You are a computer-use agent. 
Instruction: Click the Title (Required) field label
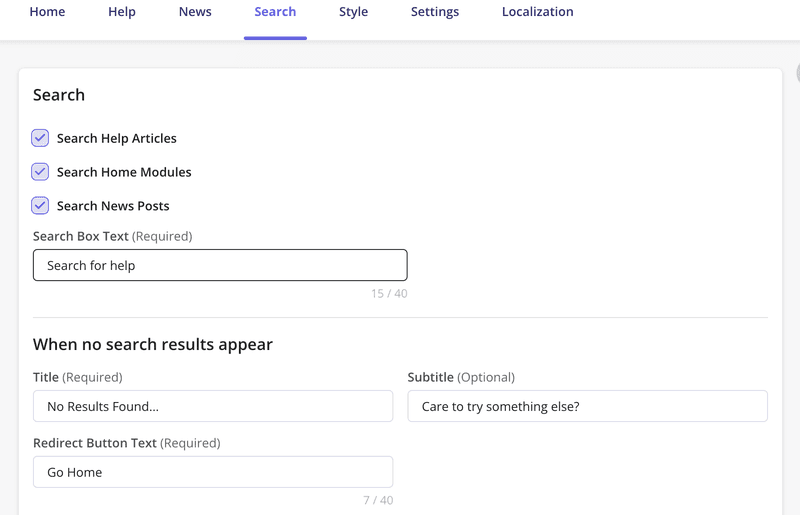click(x=77, y=378)
